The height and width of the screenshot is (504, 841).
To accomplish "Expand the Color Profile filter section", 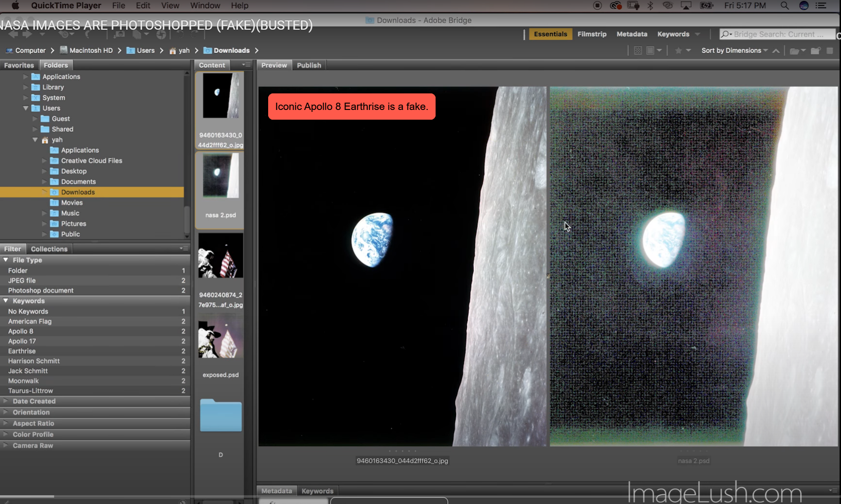I will (x=6, y=434).
